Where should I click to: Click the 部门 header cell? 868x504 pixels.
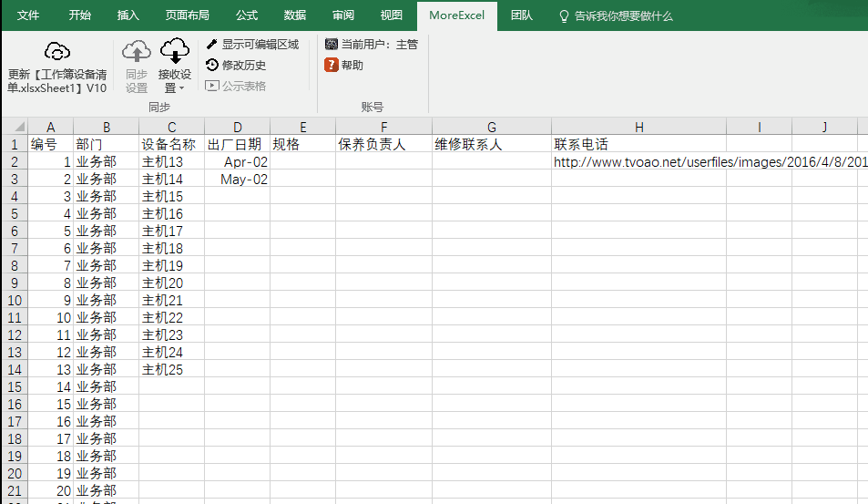[107, 144]
